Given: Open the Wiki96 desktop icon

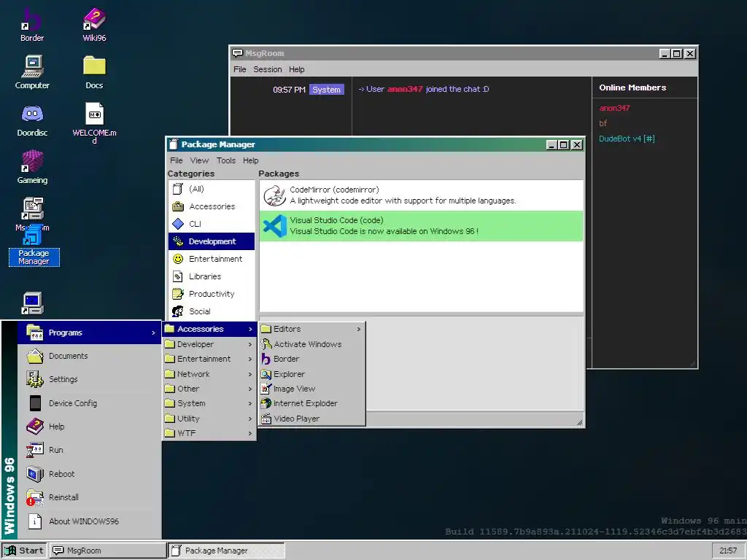Looking at the screenshot, I should pyautogui.click(x=94, y=25).
